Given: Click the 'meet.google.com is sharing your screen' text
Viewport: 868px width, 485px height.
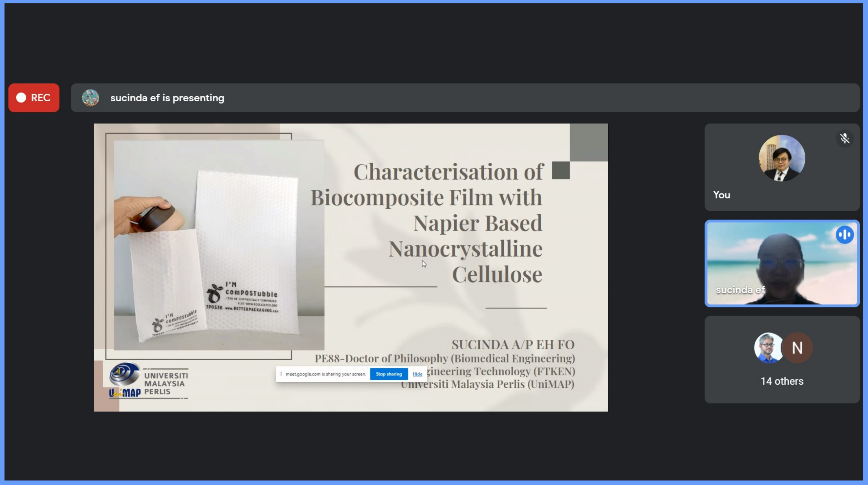Looking at the screenshot, I should pyautogui.click(x=325, y=374).
